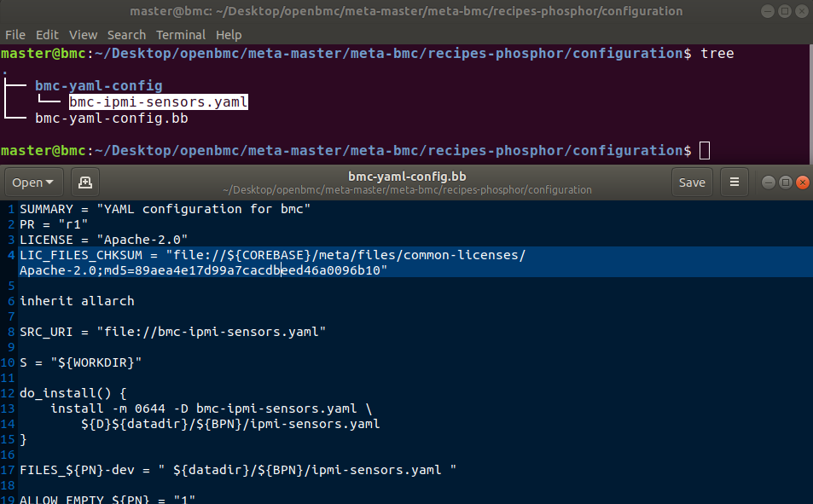Open the recent files dropdown on the Open button

pyautogui.click(x=49, y=182)
